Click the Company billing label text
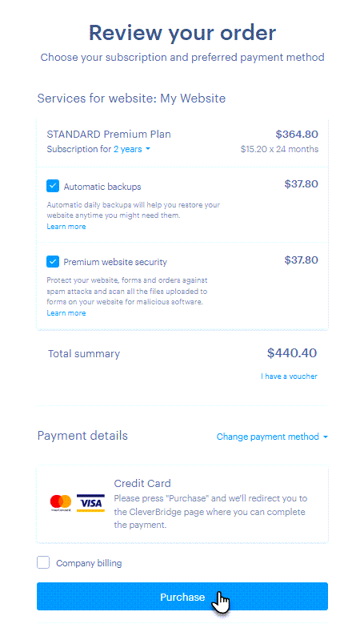The width and height of the screenshot is (364, 632). point(89,563)
